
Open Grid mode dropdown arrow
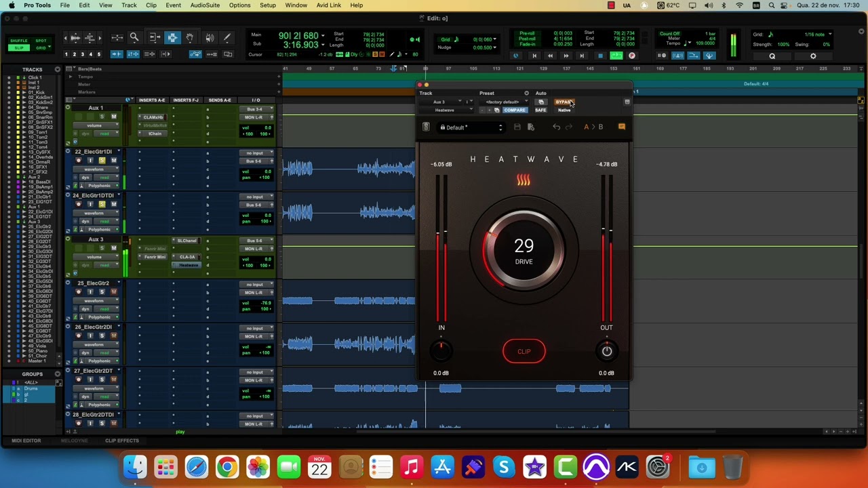[x=50, y=47]
